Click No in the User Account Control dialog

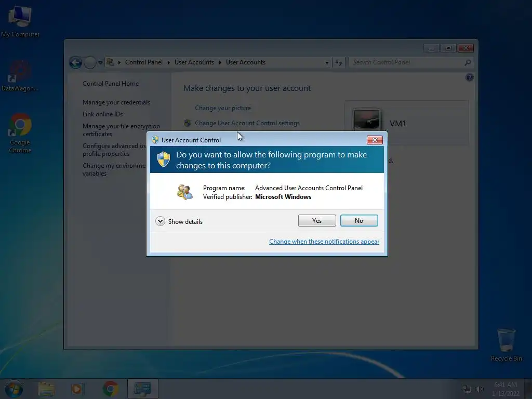click(359, 220)
